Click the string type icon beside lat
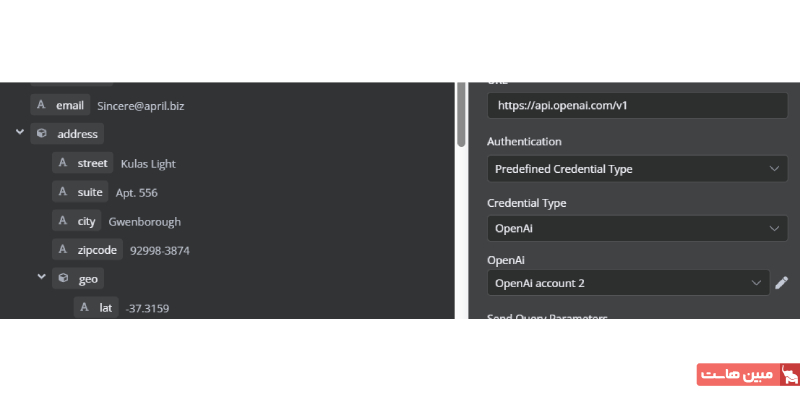Viewport: 800px width, 400px height. tap(84, 308)
